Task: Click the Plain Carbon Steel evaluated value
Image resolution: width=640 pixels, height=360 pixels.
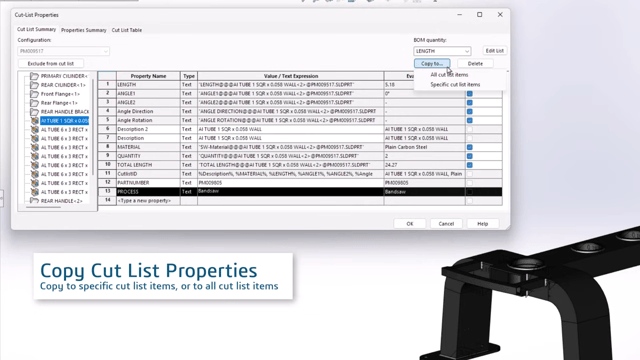Action: [x=424, y=147]
